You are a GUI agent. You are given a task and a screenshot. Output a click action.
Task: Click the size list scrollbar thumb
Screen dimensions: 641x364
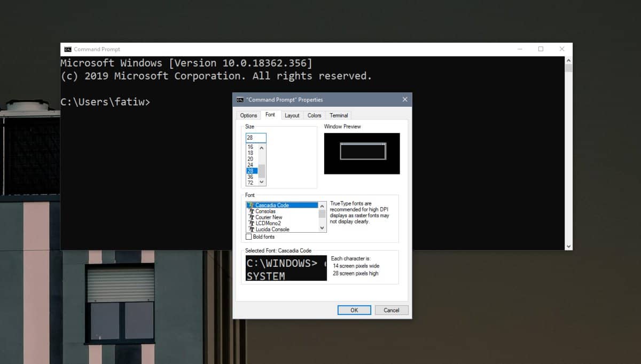click(262, 171)
